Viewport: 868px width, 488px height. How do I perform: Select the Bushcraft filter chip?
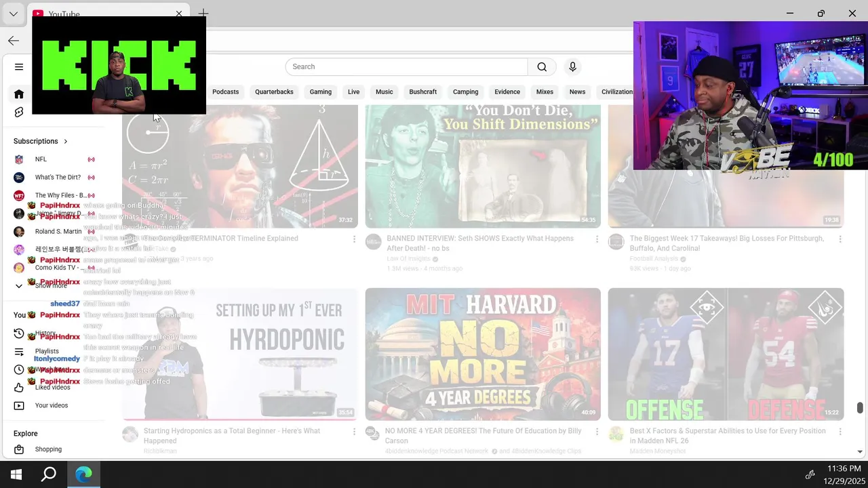(422, 91)
